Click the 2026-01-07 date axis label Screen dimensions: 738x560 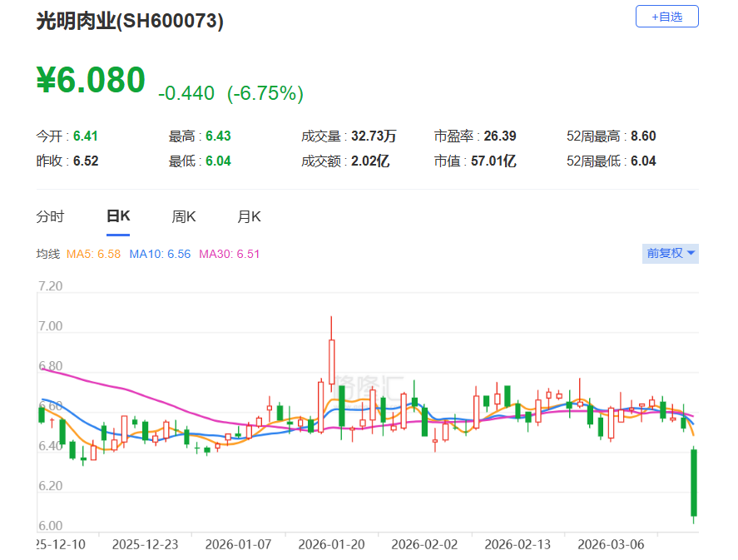coord(238,544)
